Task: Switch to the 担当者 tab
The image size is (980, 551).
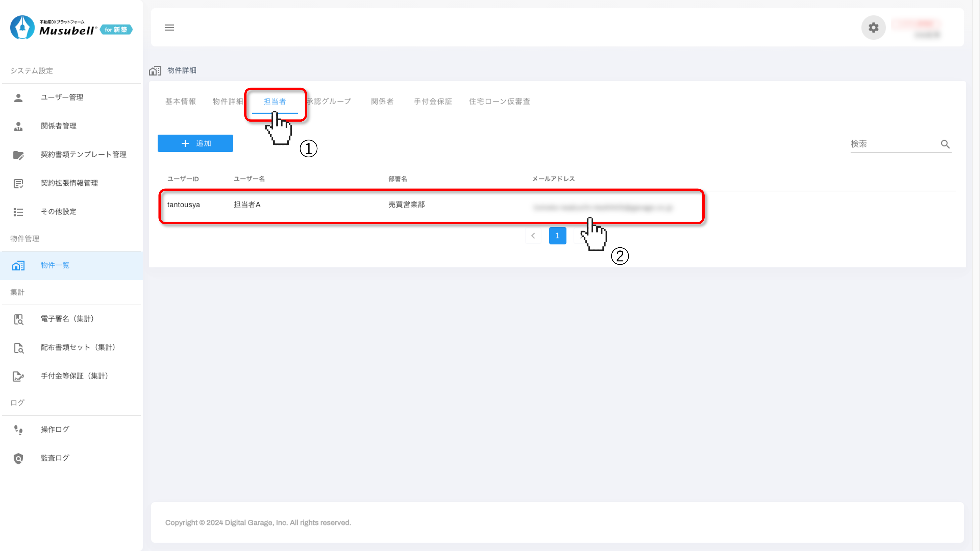Action: [x=275, y=101]
